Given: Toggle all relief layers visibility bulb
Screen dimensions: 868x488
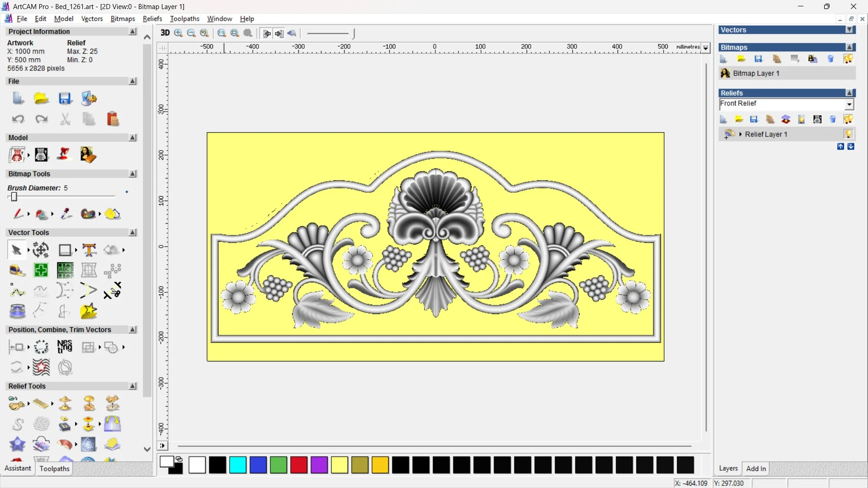Looking at the screenshot, I should pyautogui.click(x=848, y=119).
